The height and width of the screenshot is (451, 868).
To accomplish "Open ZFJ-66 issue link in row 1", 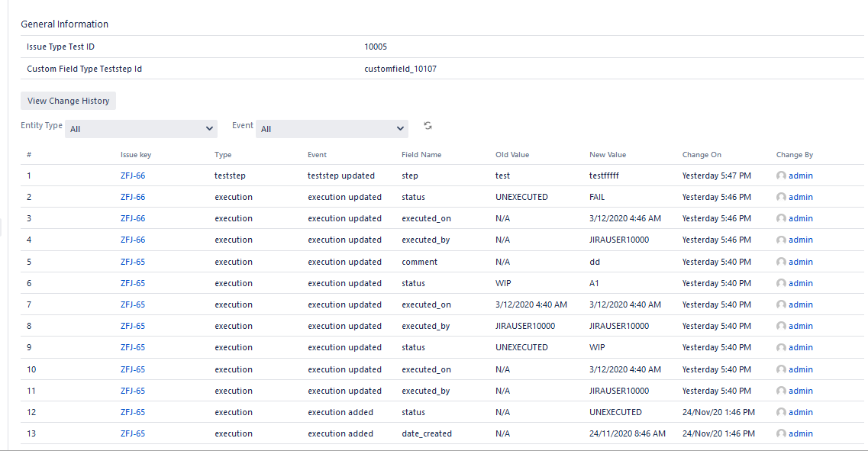I will pos(133,176).
